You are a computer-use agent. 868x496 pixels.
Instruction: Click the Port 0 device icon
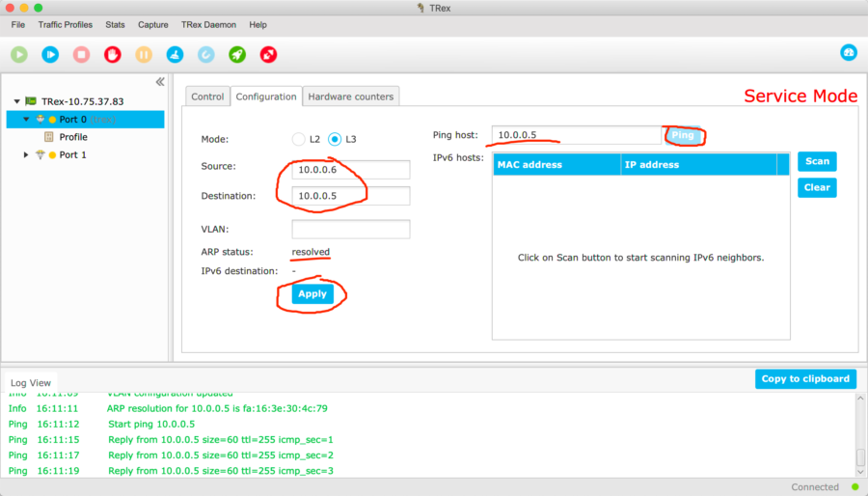click(41, 119)
